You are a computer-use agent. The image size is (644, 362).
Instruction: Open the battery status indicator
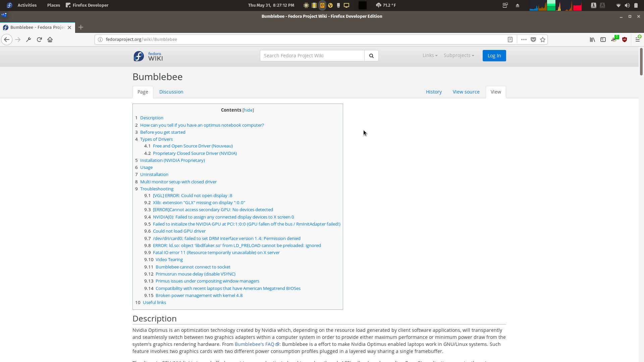[636, 5]
